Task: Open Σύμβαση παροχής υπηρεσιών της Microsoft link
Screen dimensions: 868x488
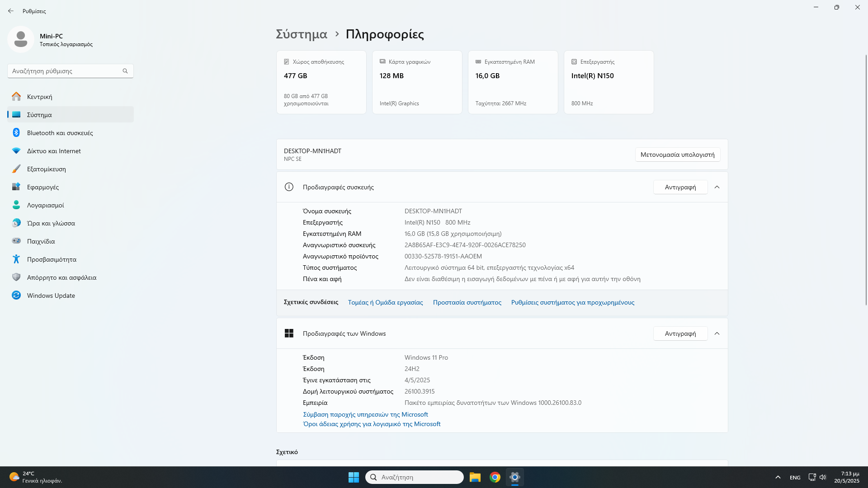Action: (x=365, y=414)
